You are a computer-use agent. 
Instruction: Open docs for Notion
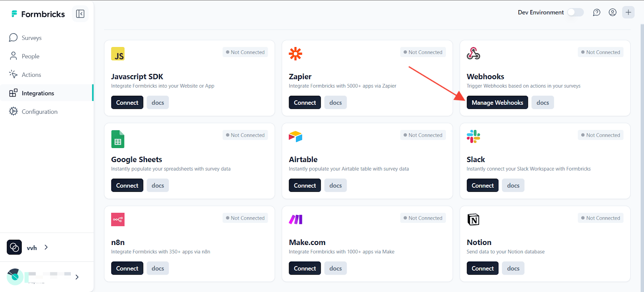(513, 268)
